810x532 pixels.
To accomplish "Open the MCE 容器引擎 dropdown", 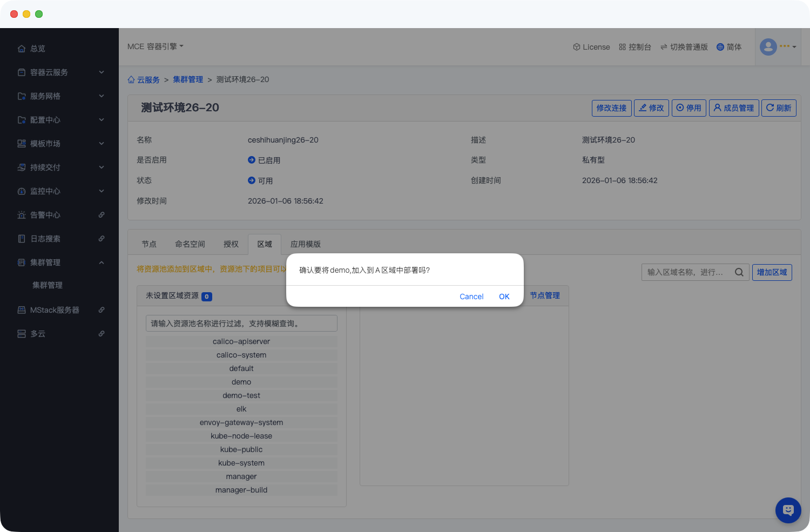I will (156, 46).
